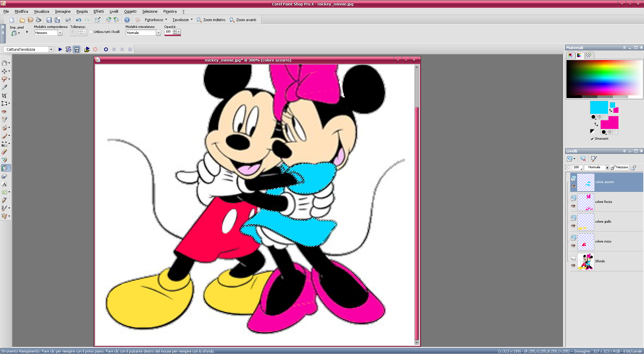This screenshot has height=354, width=644.
Task: Select the Red Eye tool
Action: 4,112
